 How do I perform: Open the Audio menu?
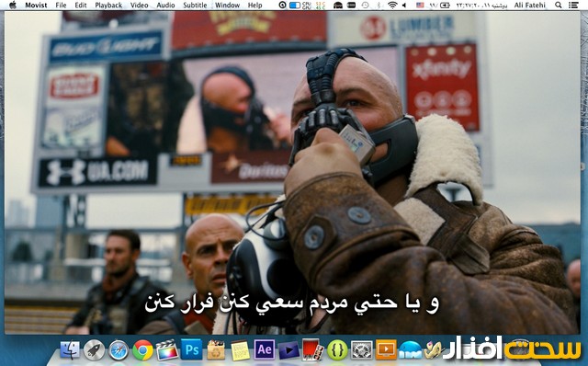(165, 5)
